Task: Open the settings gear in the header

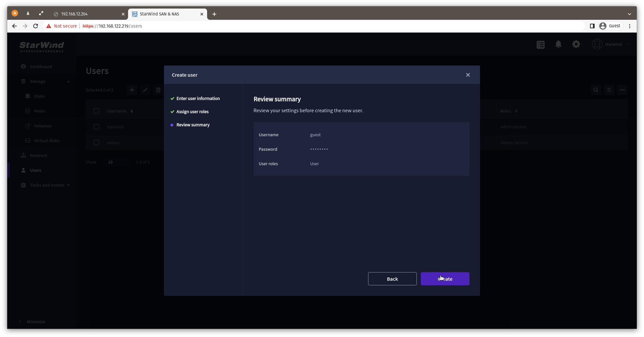Action: click(576, 44)
